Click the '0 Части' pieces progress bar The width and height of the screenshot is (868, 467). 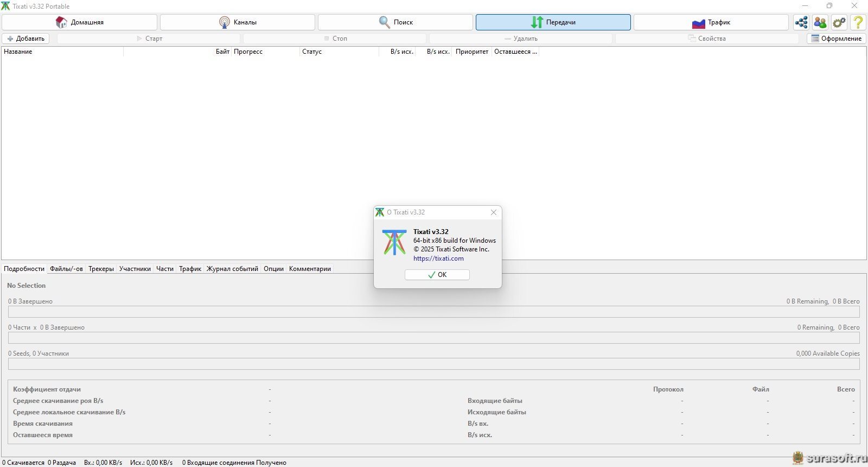[434, 338]
